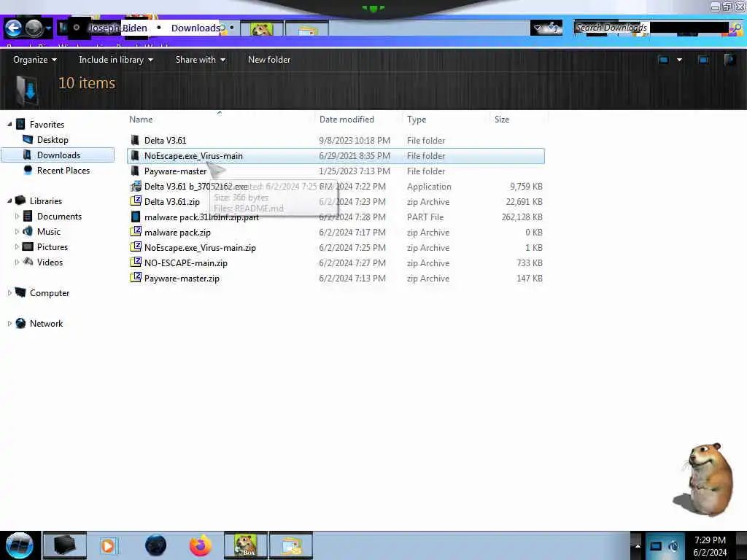Open the view options dropdown arrow
747x560 pixels.
[679, 60]
